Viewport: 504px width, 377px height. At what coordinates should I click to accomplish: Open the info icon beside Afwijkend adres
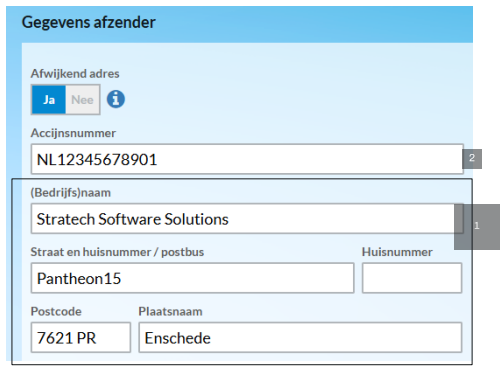(x=116, y=99)
